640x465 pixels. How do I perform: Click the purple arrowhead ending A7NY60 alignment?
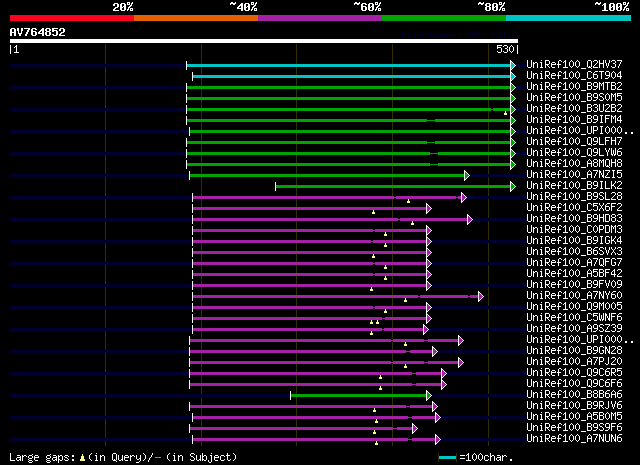click(x=481, y=297)
